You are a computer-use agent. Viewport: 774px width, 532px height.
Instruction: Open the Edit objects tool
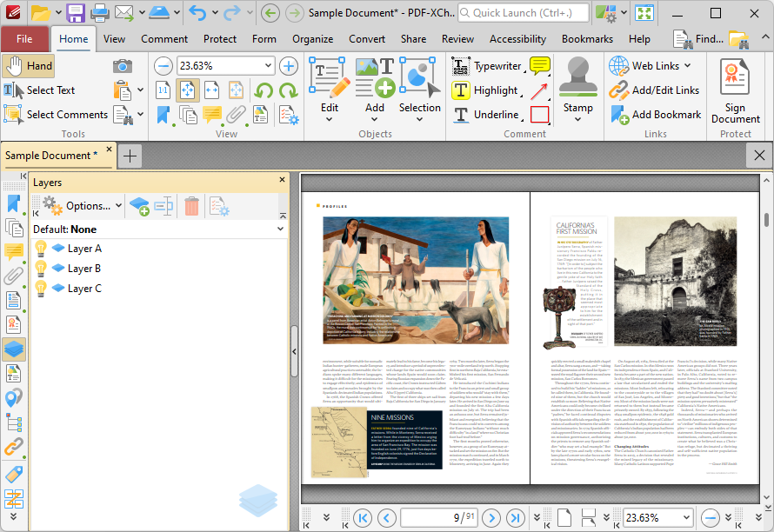(330, 89)
